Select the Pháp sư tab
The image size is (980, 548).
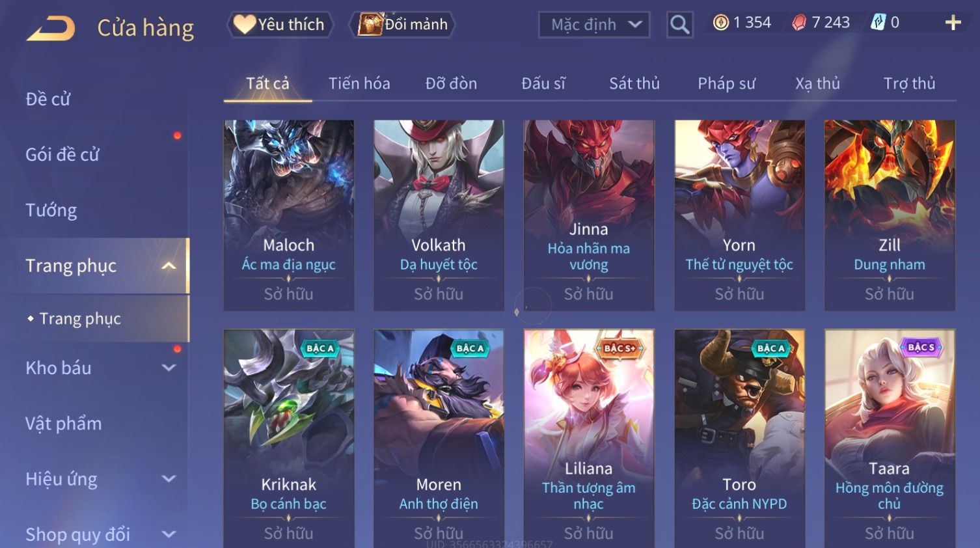[726, 83]
